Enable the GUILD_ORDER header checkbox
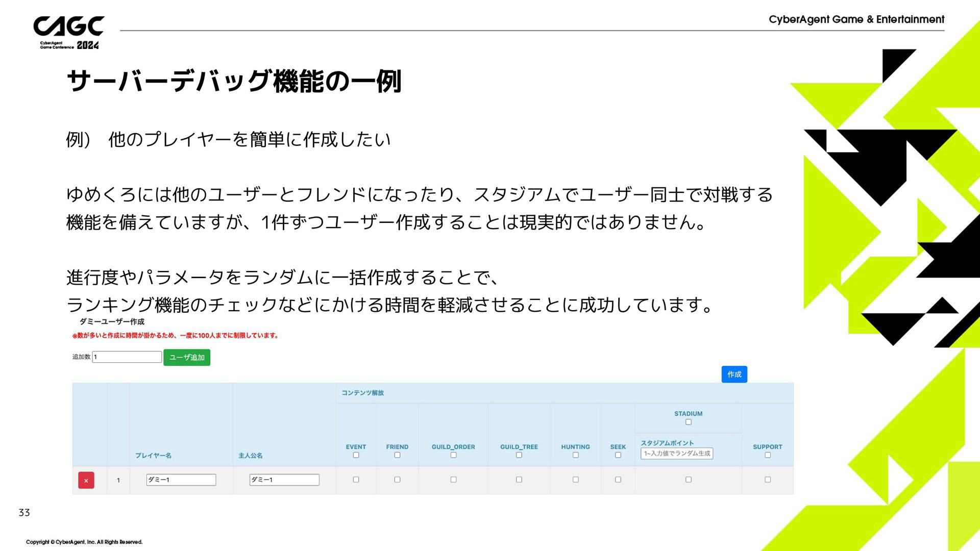 453,455
